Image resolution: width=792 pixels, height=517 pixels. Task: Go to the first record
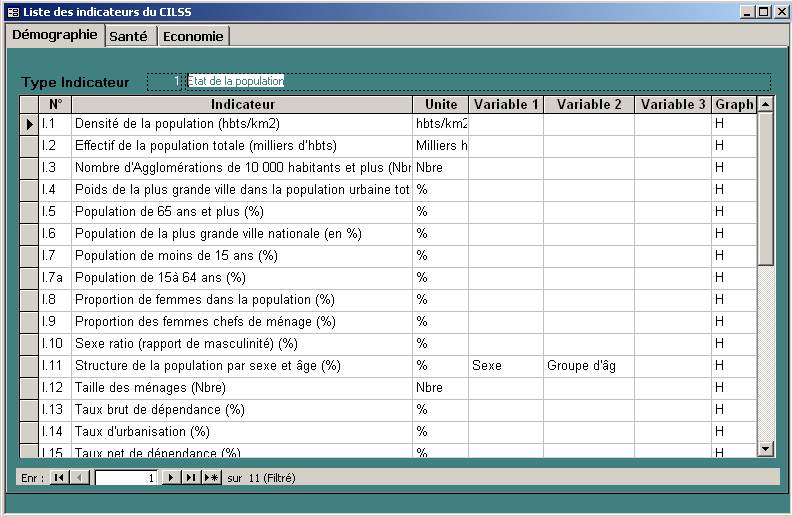59,478
